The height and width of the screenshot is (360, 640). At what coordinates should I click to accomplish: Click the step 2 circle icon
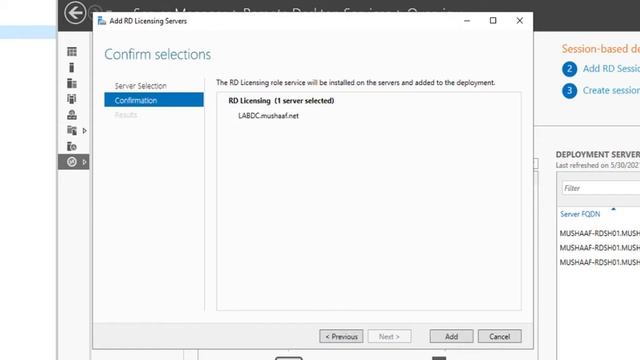pos(569,69)
